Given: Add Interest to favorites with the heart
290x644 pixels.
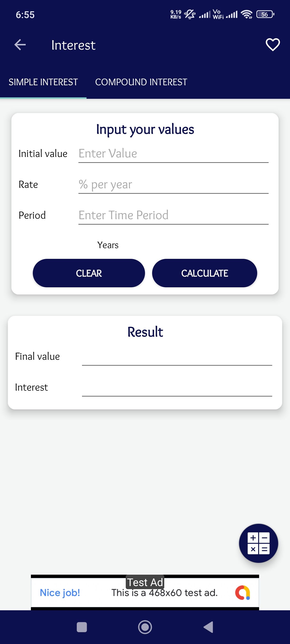Looking at the screenshot, I should pyautogui.click(x=272, y=45).
